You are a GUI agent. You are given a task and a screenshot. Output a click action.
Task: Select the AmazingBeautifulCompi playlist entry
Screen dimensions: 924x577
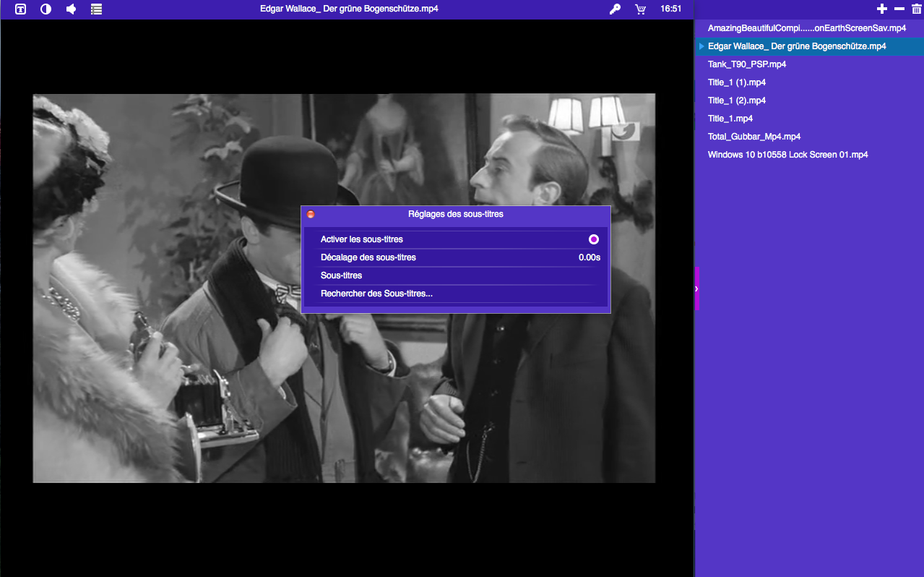tap(806, 28)
